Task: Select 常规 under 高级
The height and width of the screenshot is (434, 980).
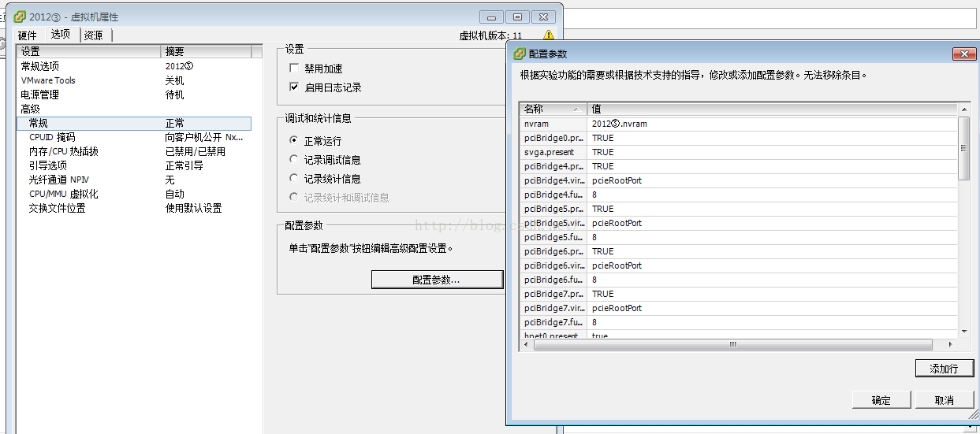Action: pyautogui.click(x=134, y=124)
